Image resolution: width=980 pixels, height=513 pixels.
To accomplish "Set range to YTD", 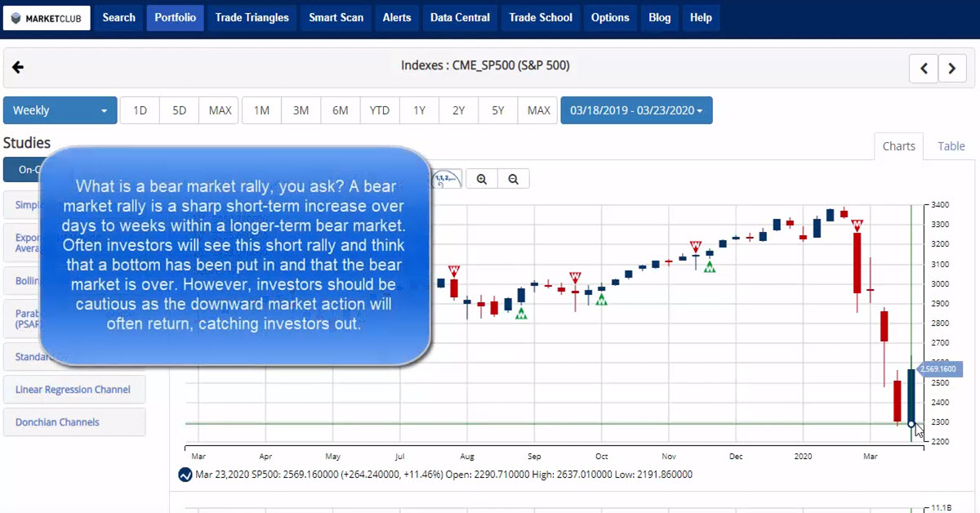I will pos(380,110).
